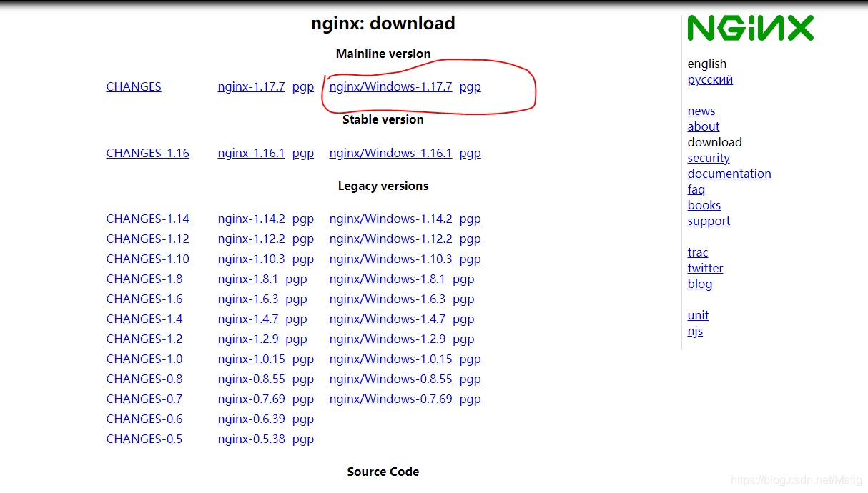Download nginx-1.2.9 source
This screenshot has height=493, width=868.
click(248, 339)
